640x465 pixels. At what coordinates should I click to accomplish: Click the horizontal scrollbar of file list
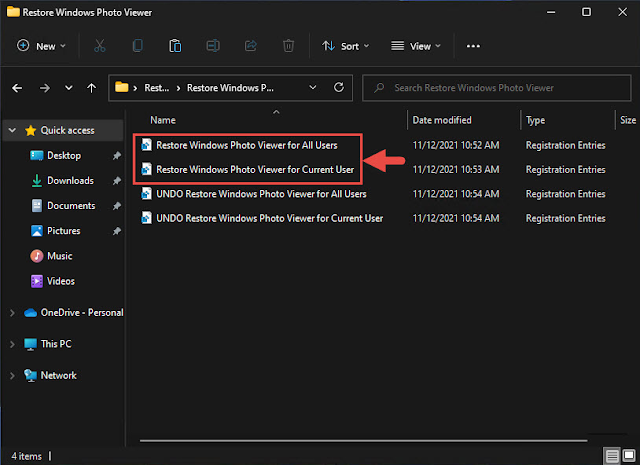pos(363,441)
